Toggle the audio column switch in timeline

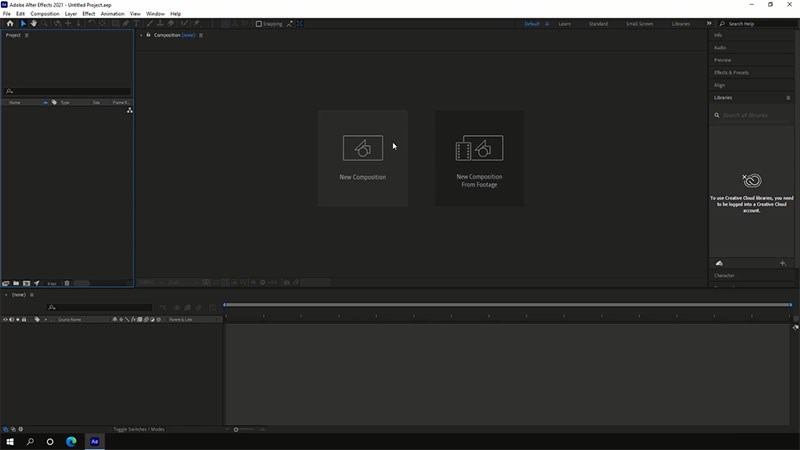11,319
